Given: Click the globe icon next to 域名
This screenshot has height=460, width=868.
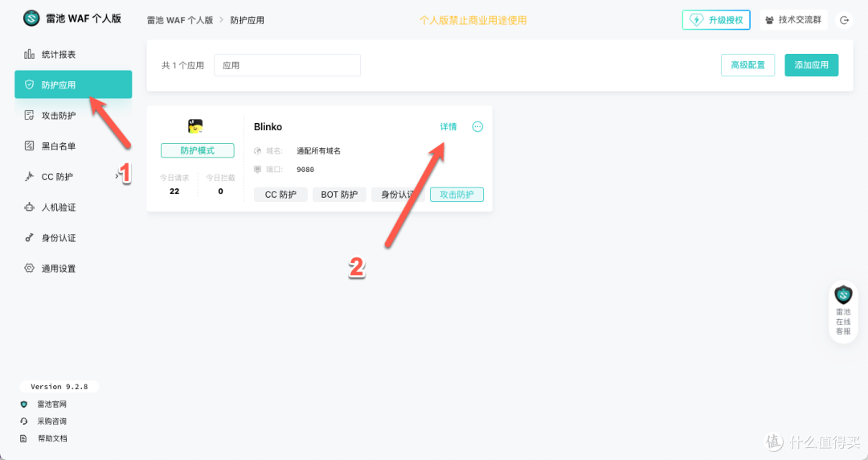Looking at the screenshot, I should [x=257, y=150].
